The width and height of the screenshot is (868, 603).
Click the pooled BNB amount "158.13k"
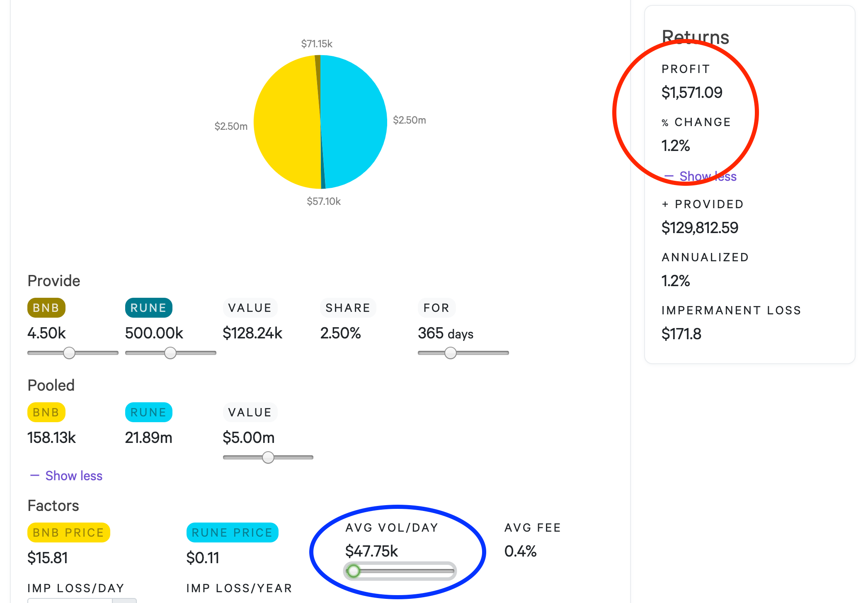[x=51, y=438]
